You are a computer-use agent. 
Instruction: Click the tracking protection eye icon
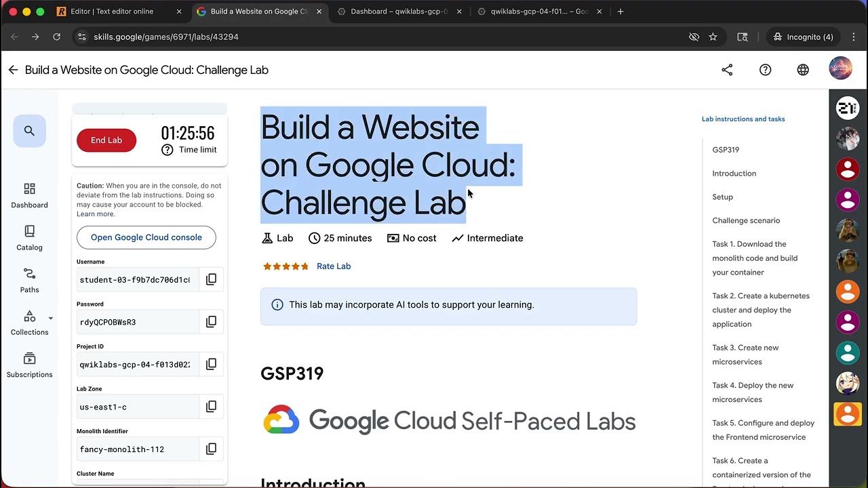click(694, 37)
